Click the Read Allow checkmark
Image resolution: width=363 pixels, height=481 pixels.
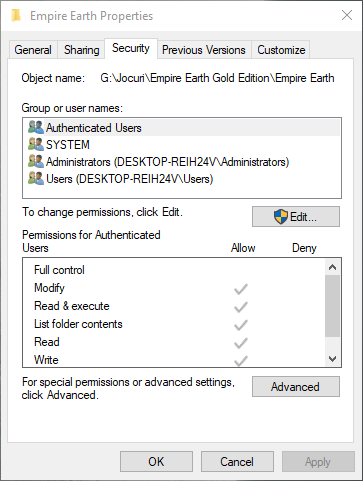pos(241,343)
